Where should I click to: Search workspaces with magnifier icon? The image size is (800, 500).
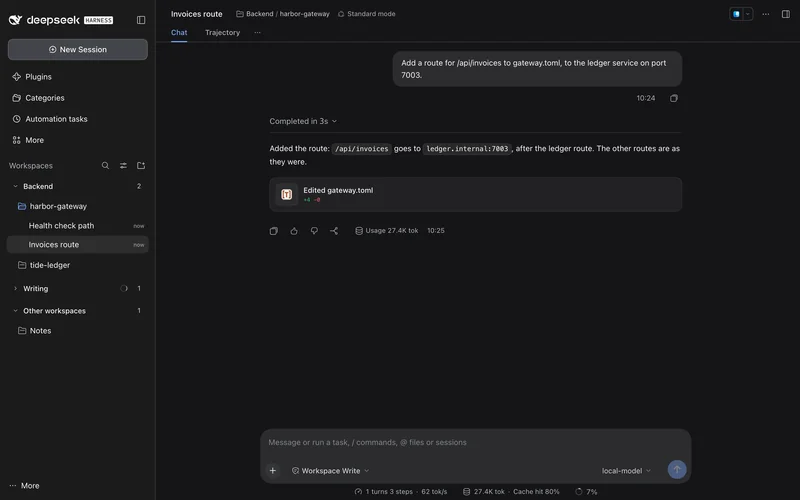pyautogui.click(x=105, y=165)
